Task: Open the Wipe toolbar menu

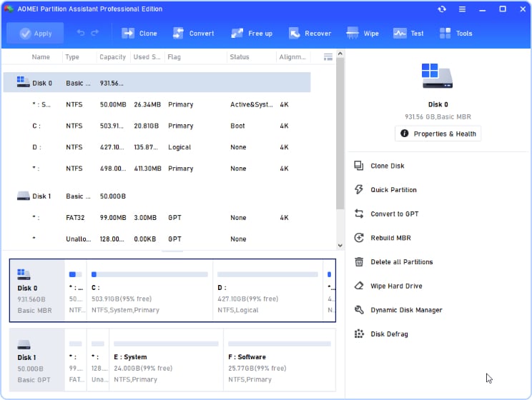Action: 363,34
